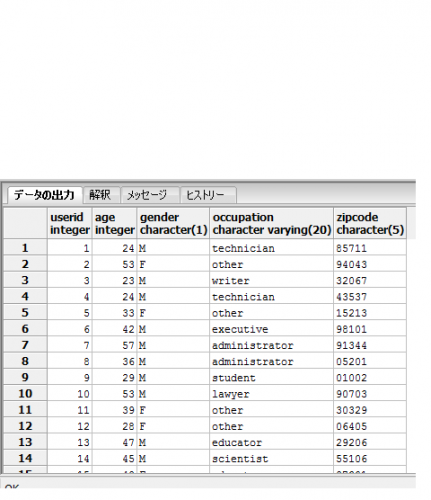The height and width of the screenshot is (500, 431).
Task: Click occupation cell student
Action: click(x=271, y=378)
